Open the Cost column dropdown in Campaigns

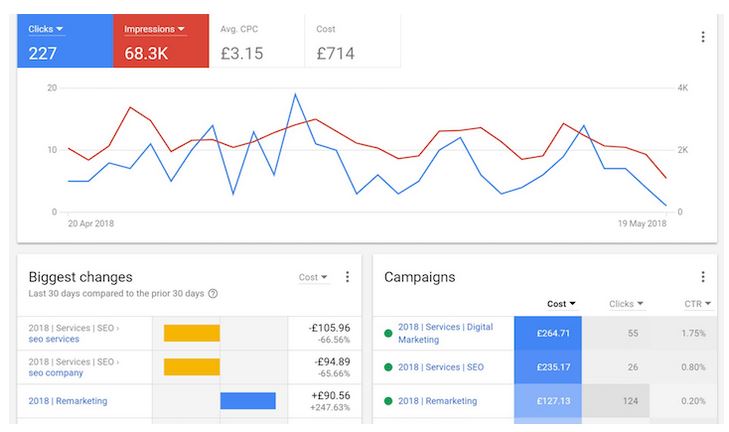click(x=561, y=304)
